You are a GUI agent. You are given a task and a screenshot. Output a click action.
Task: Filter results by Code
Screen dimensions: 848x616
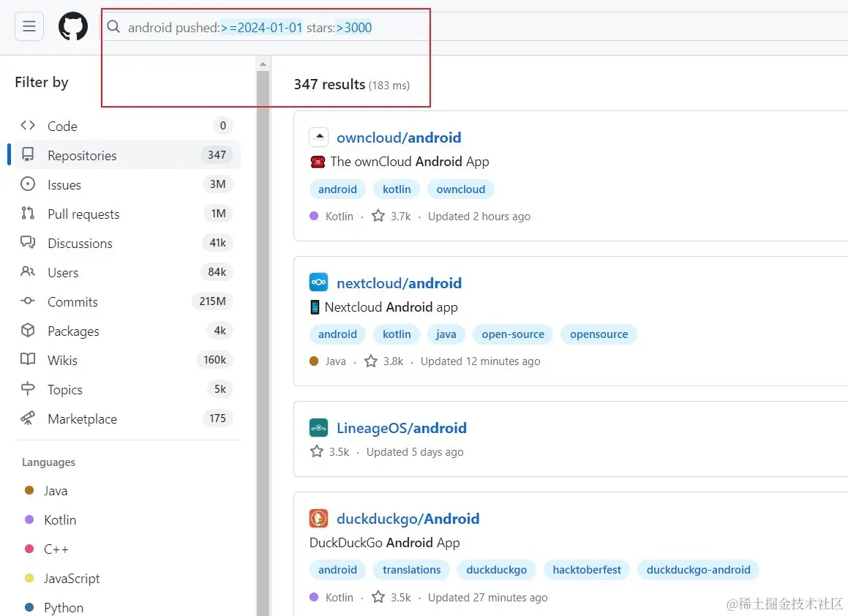pos(127,126)
